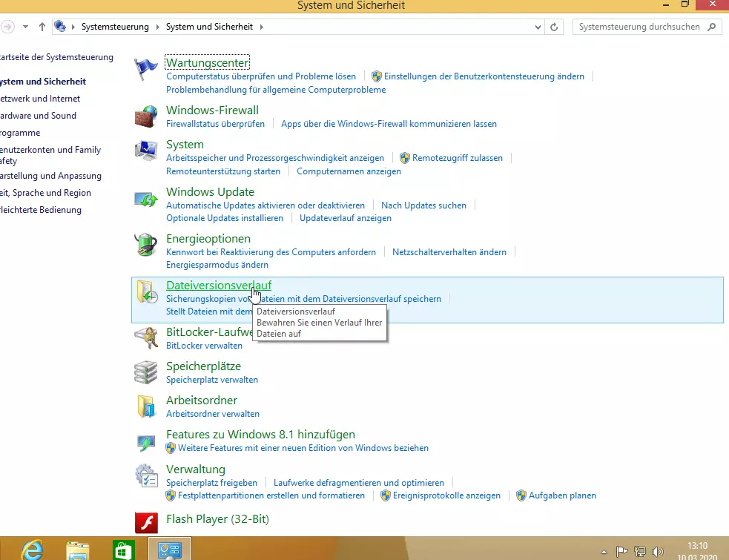Click the Systemsteuerung breadcrumb
Viewport: 729px width, 560px height.
[x=115, y=27]
